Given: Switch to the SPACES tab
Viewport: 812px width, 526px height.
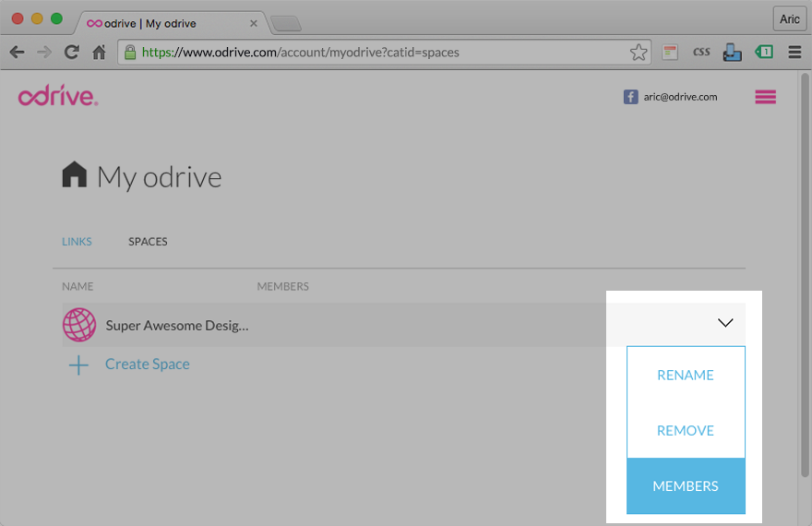Looking at the screenshot, I should pyautogui.click(x=148, y=242).
